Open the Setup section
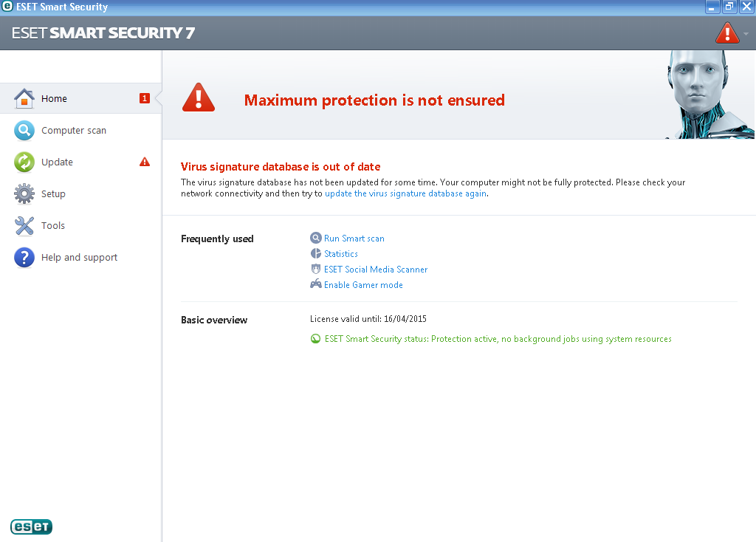The width and height of the screenshot is (756, 542). point(81,194)
